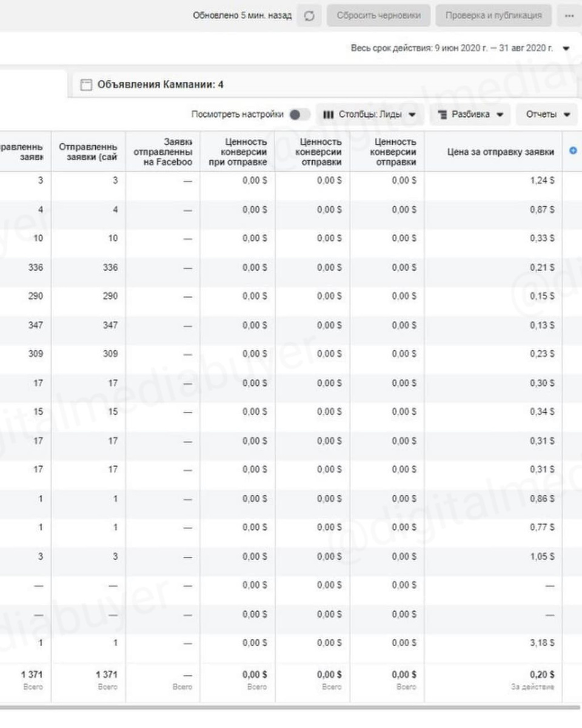Click the price cell 1,05 $

pyautogui.click(x=542, y=556)
